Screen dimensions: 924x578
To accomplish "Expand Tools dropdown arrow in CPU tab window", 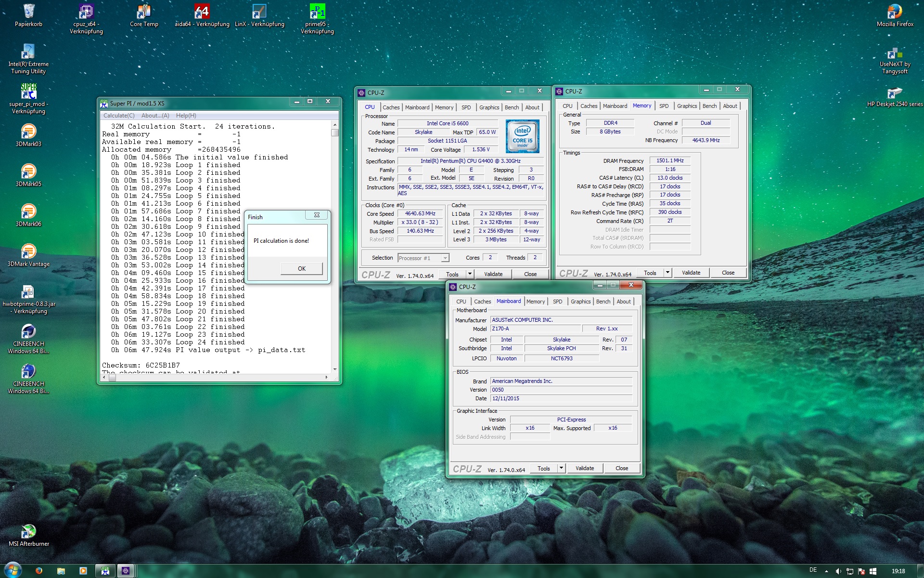I will click(470, 274).
